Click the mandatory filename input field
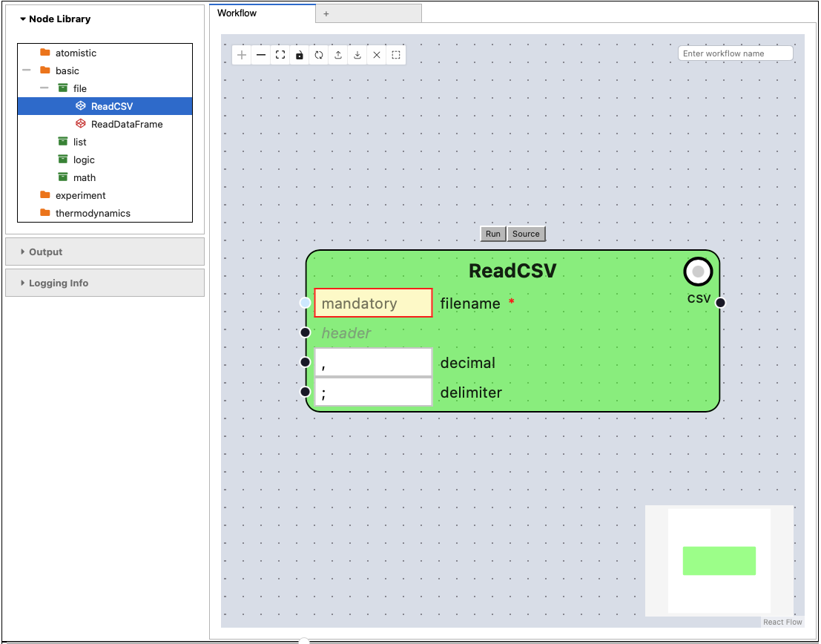821x644 pixels. pyautogui.click(x=373, y=303)
